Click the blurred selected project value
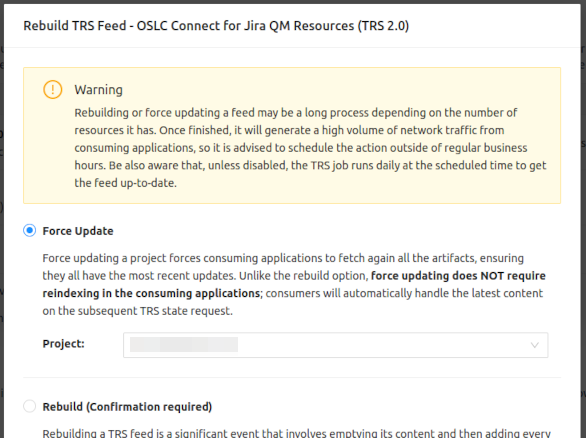Screen dimensions: 586x438 tap(184, 345)
